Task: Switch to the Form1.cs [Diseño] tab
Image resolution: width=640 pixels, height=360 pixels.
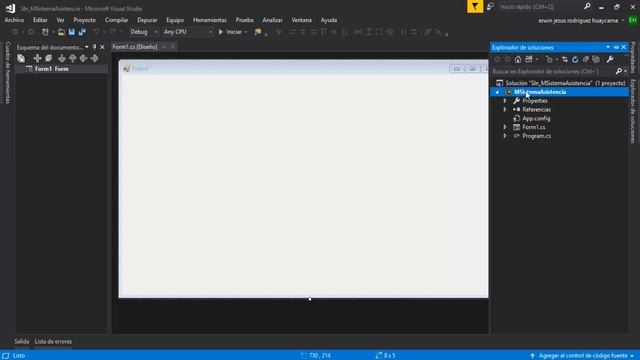Action: [x=135, y=47]
